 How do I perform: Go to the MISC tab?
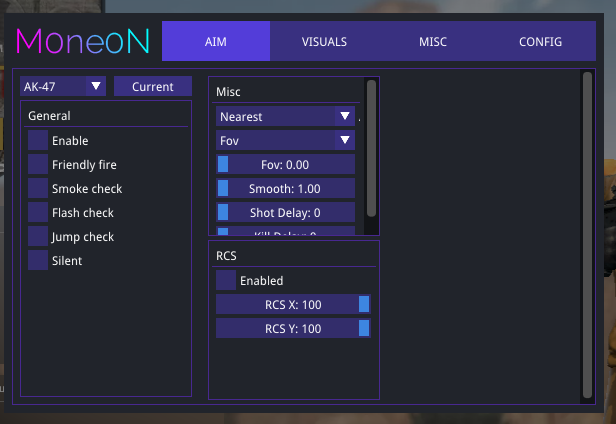[x=433, y=41]
